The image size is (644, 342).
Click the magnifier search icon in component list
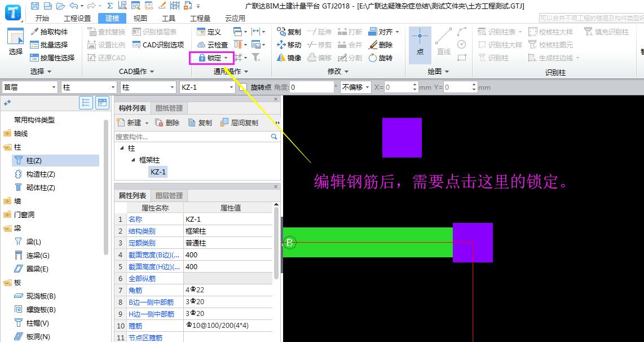click(274, 137)
